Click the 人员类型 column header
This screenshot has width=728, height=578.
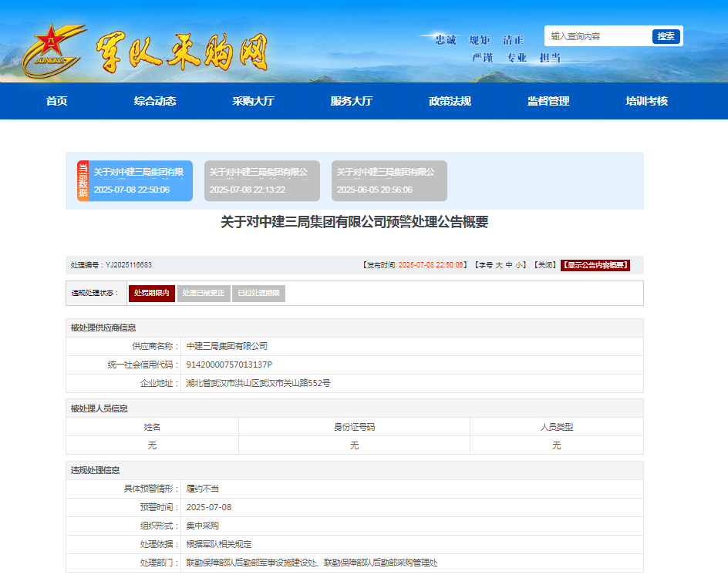coord(557,427)
